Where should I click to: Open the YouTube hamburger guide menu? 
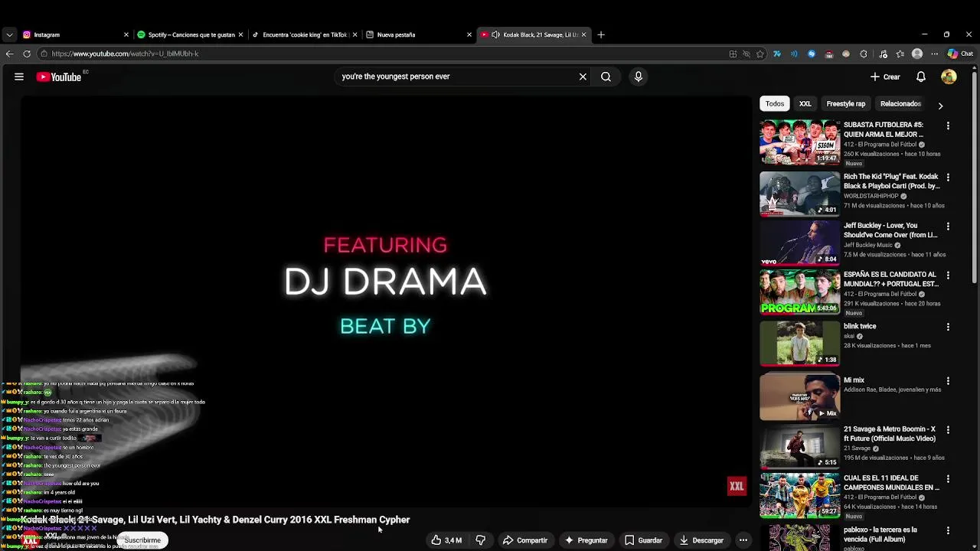[19, 77]
